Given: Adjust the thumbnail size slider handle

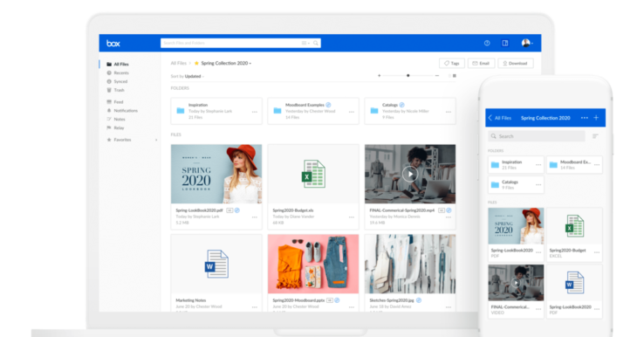Looking at the screenshot, I should (408, 76).
